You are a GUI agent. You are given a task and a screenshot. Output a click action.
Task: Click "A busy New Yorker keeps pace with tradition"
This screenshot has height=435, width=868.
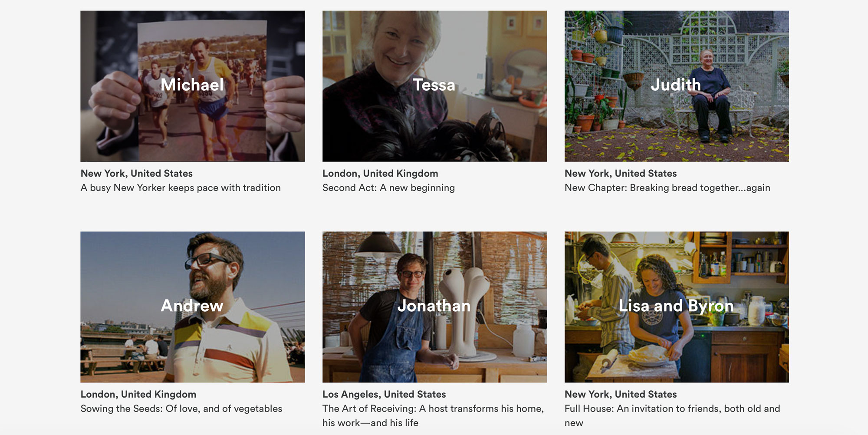tap(181, 188)
